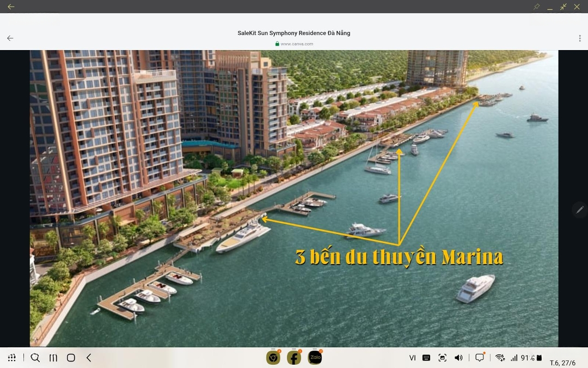Open the apps grid in the taskbar
The height and width of the screenshot is (368, 588).
(x=12, y=358)
